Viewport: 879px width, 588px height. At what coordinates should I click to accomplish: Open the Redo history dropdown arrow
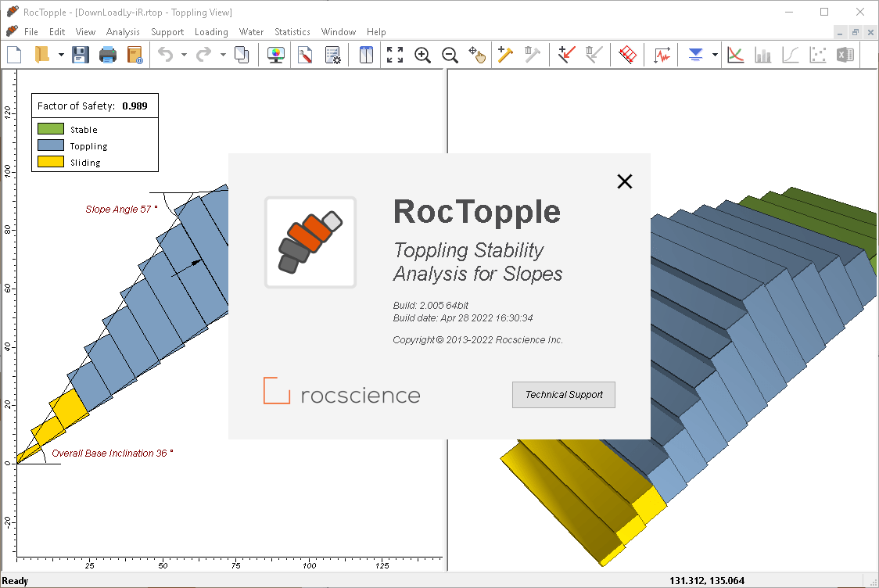pyautogui.click(x=223, y=55)
